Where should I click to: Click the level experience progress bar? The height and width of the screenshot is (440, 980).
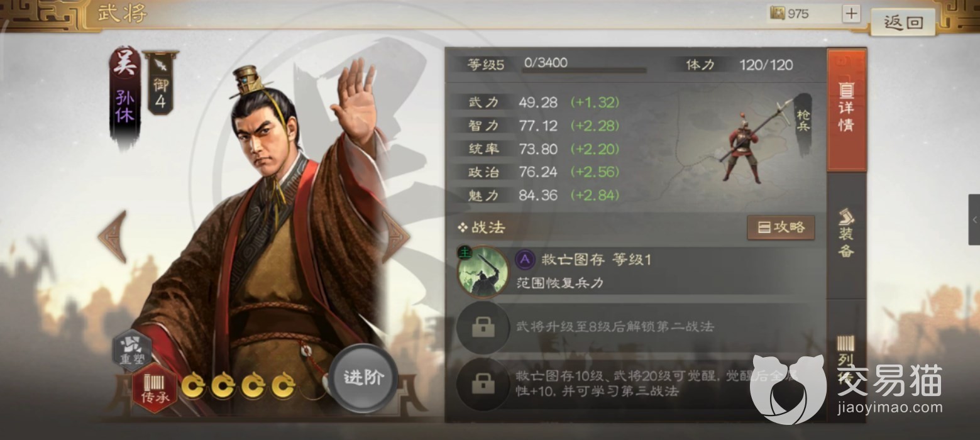[x=583, y=70]
